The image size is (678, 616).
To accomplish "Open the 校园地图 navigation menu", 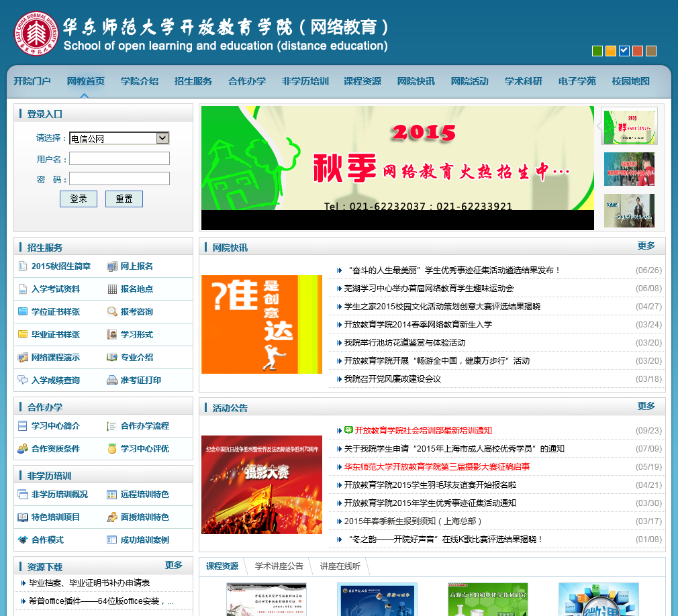I will coord(630,81).
